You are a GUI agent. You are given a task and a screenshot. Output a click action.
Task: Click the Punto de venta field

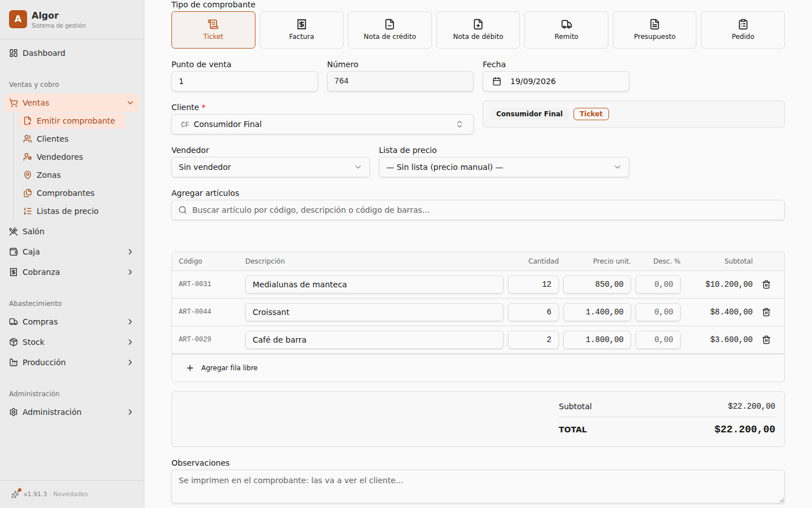(245, 81)
